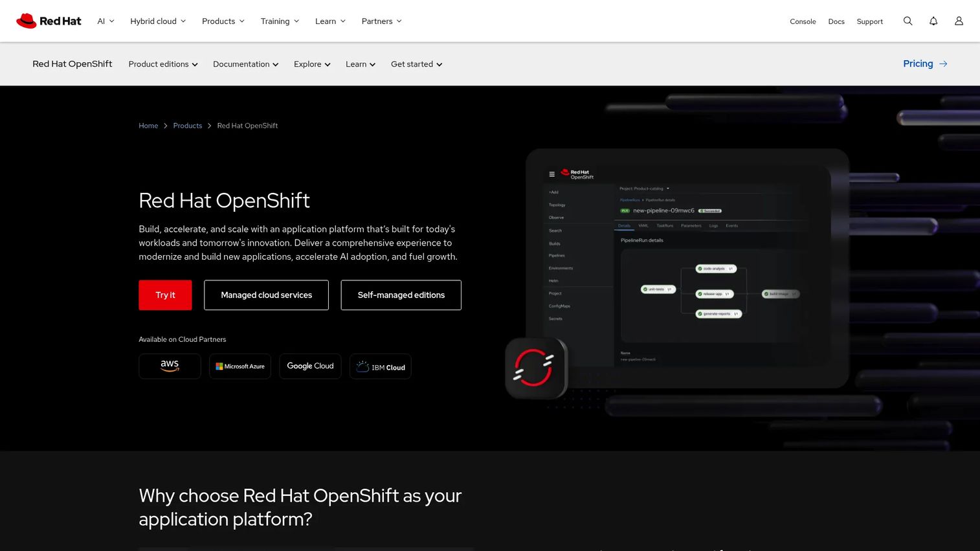Go to the Console link
This screenshot has width=980, height=551.
pyautogui.click(x=803, y=21)
